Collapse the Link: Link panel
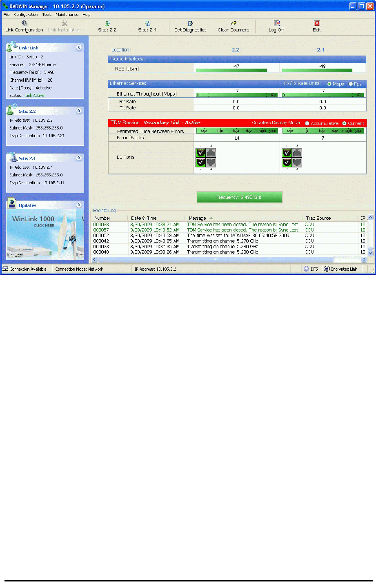Screen dimensions: 376x588 tap(79, 47)
